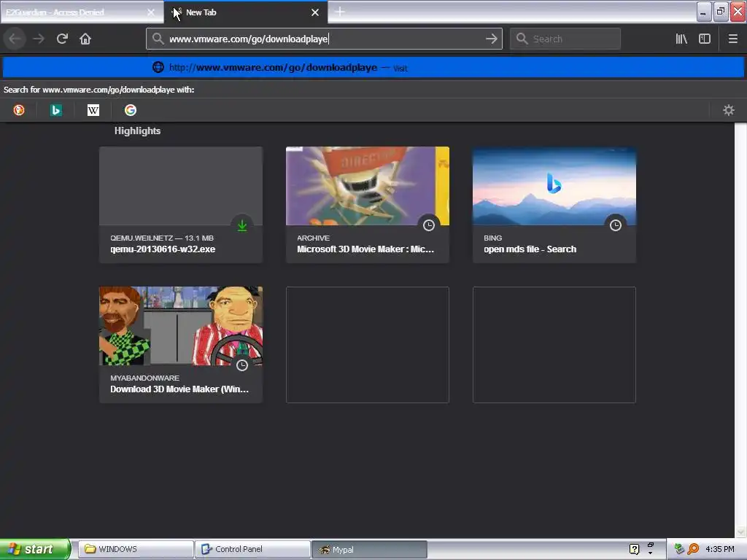Open the hamburger application menu
The height and width of the screenshot is (560, 747).
(x=732, y=39)
